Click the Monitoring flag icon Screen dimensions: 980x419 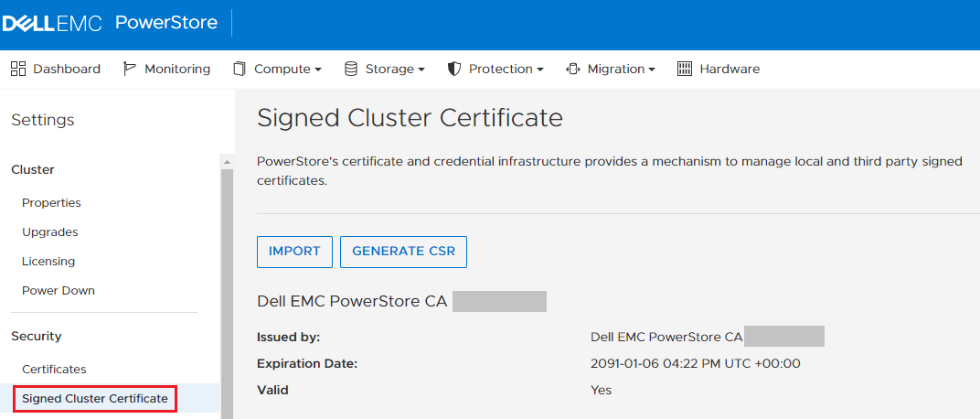tap(130, 69)
